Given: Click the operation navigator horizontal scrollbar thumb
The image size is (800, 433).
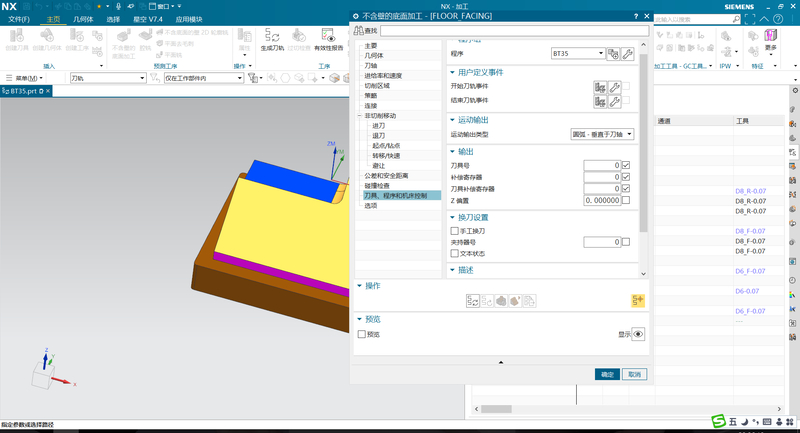Looking at the screenshot, I should [x=496, y=409].
